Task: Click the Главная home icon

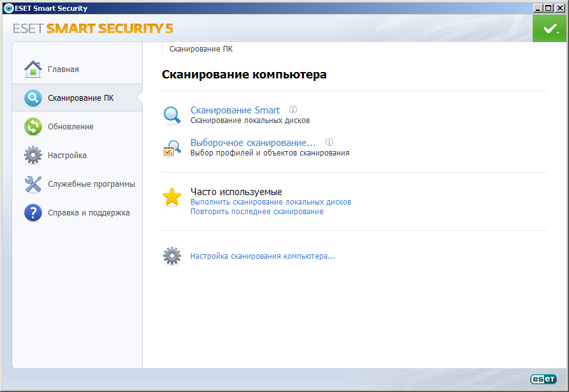Action: 33,69
